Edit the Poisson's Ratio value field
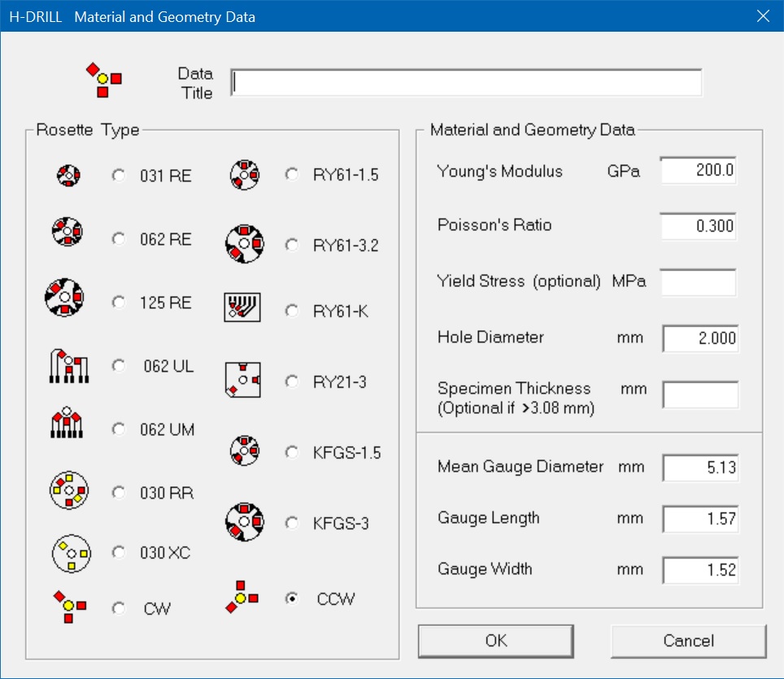This screenshot has height=679, width=784. tap(698, 226)
